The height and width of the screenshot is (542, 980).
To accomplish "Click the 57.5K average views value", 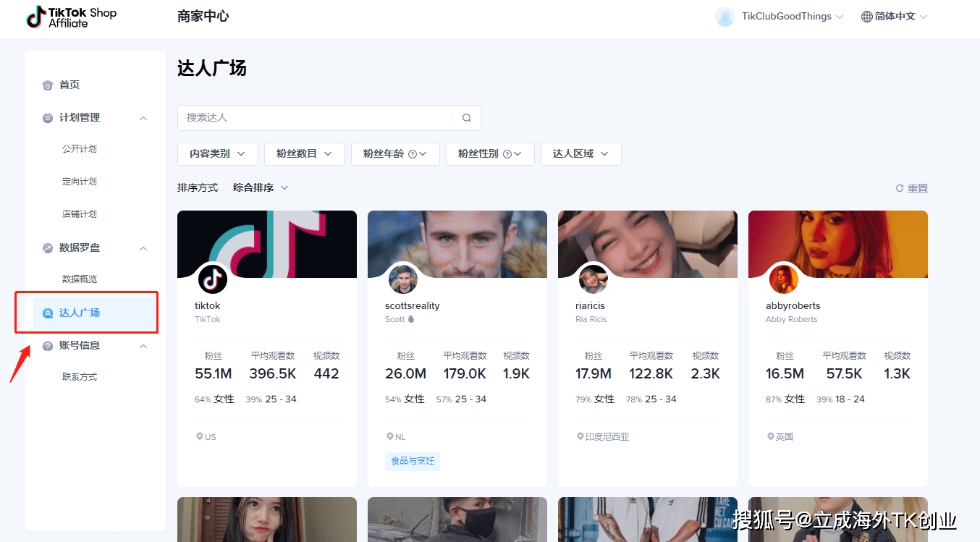I will (x=845, y=374).
